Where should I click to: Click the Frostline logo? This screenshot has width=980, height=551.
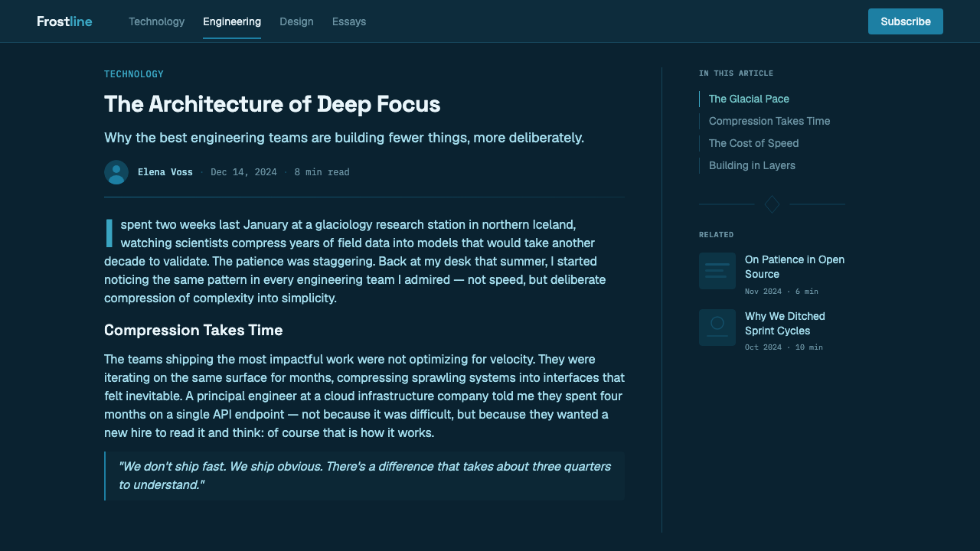64,21
